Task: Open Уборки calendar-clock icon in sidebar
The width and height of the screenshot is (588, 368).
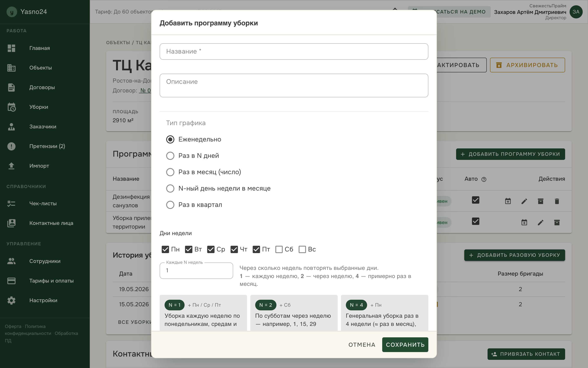Action: click(11, 107)
